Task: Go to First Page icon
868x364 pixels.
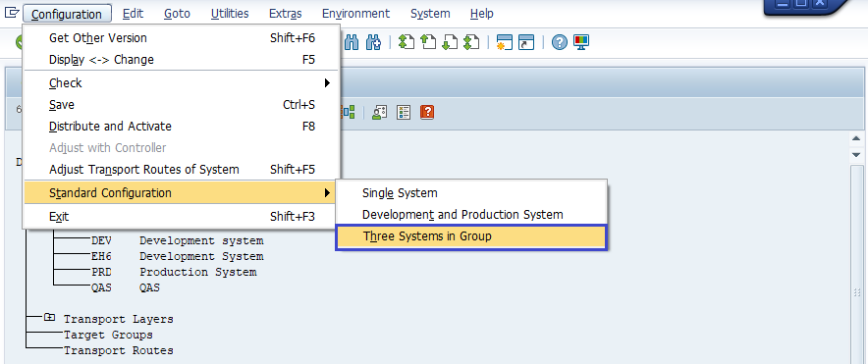Action: point(407,42)
